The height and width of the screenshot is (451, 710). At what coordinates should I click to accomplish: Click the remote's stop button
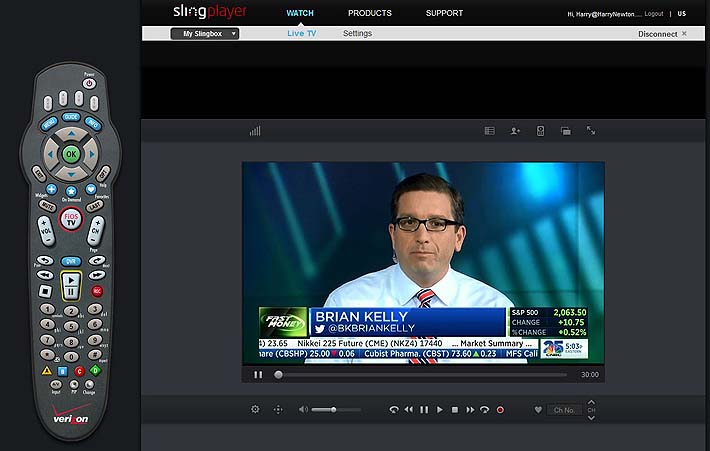coord(45,291)
